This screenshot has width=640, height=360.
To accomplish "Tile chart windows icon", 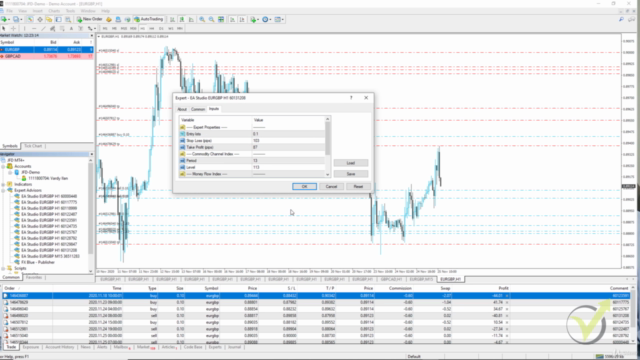I will tap(221, 19).
